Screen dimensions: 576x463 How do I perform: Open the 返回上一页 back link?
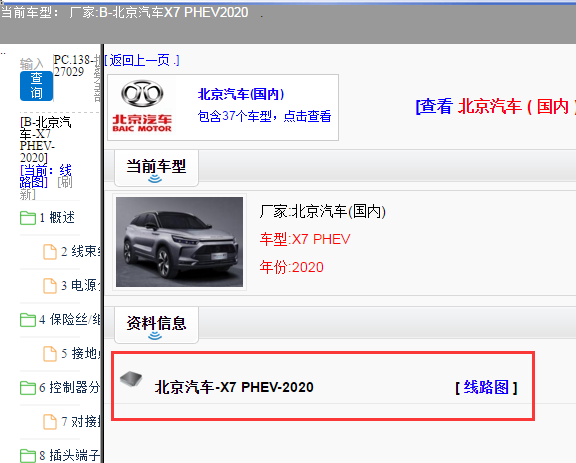point(142,60)
